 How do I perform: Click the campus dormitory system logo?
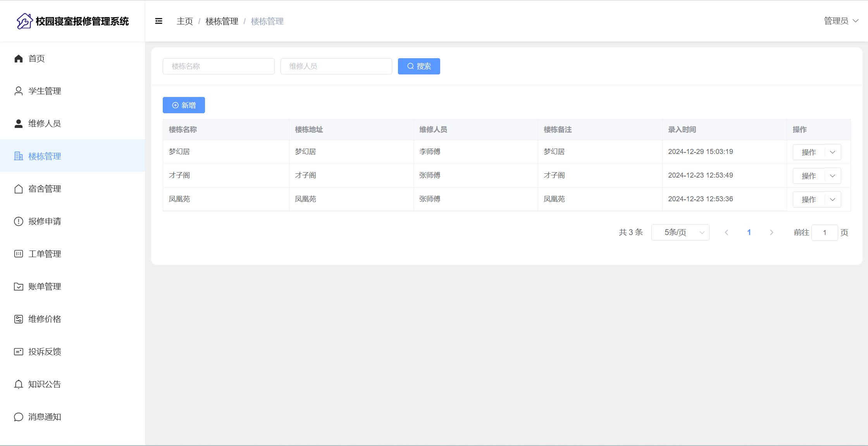(24, 21)
